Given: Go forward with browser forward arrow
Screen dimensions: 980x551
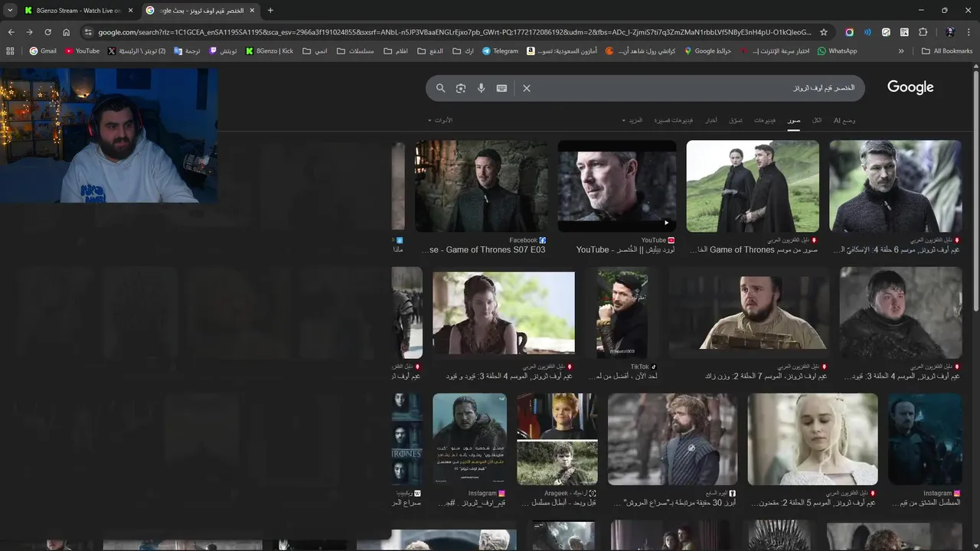Looking at the screenshot, I should (29, 32).
